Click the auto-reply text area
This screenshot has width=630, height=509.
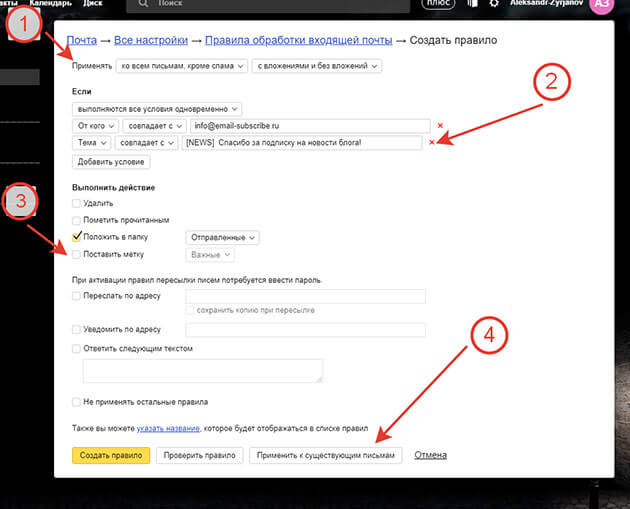coord(202,371)
